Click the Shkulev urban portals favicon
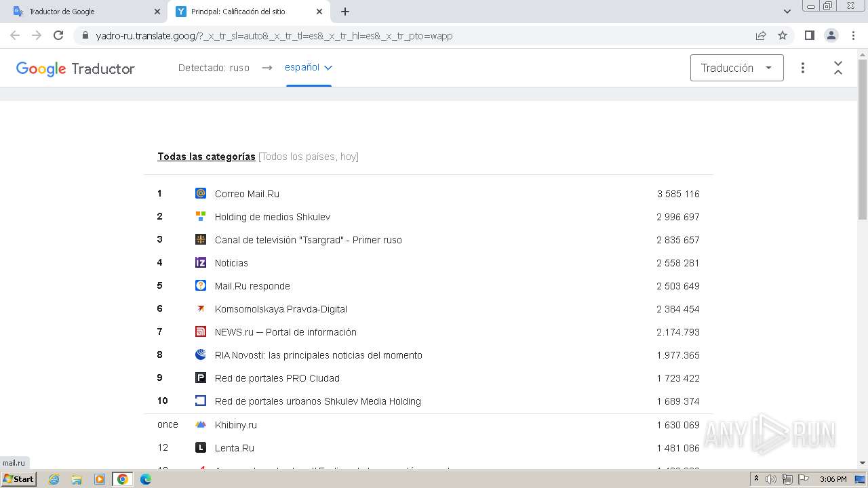The image size is (868, 488). click(201, 401)
